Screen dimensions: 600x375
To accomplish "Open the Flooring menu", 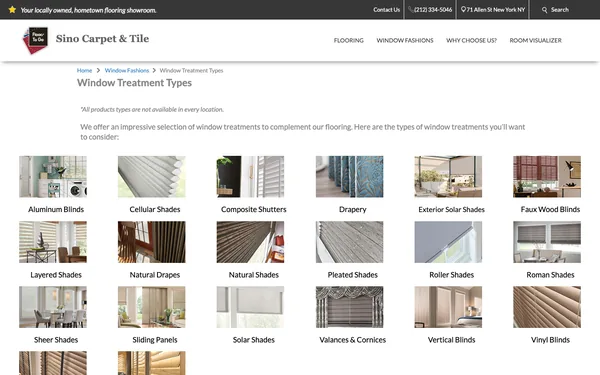I will pyautogui.click(x=349, y=40).
